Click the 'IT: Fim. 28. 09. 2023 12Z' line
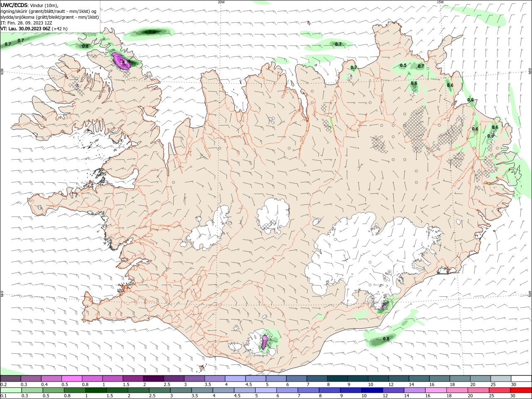The height and width of the screenshot is (399, 532). (26, 23)
